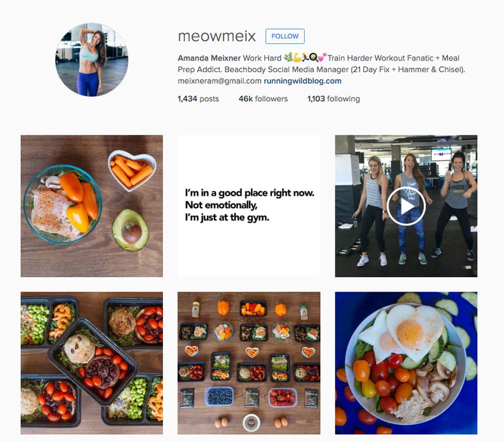Viewport: 504px width, 441px height.
Task: Click the frying pan egg emoji
Action: (314, 58)
